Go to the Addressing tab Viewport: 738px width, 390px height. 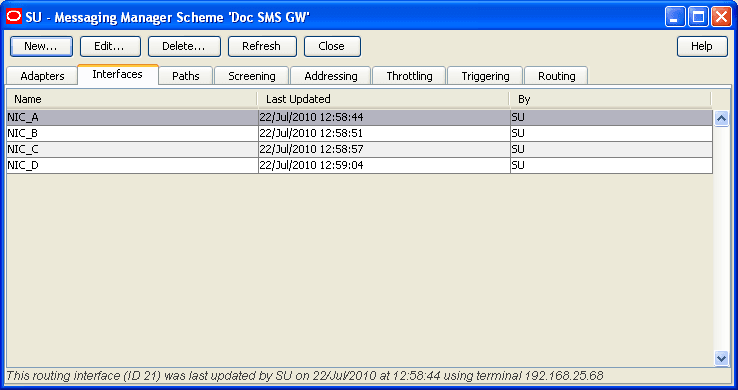coord(331,76)
